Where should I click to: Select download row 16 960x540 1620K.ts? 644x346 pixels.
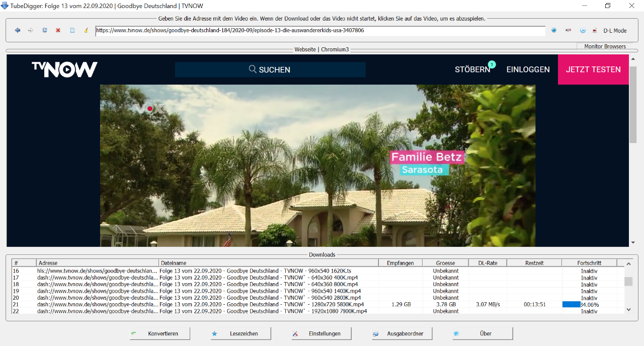pyautogui.click(x=318, y=271)
